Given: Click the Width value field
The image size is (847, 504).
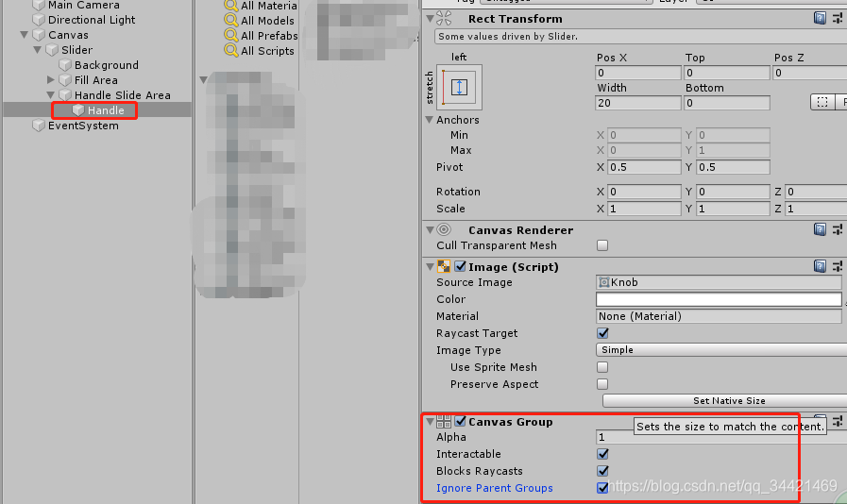Looking at the screenshot, I should [638, 103].
